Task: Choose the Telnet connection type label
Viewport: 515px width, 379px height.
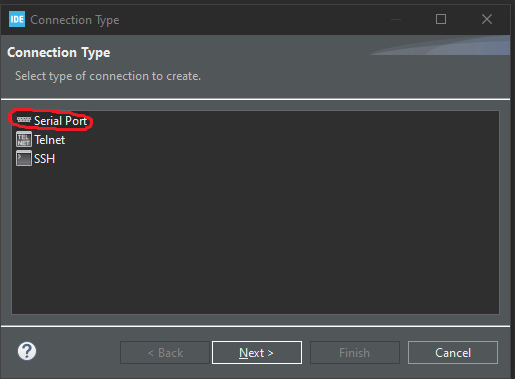Action: [50, 140]
